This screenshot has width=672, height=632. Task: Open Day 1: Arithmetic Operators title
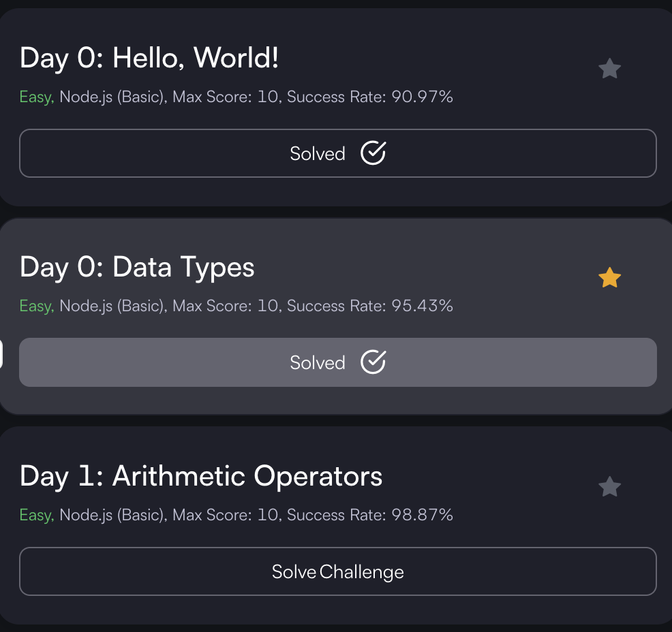[201, 477]
